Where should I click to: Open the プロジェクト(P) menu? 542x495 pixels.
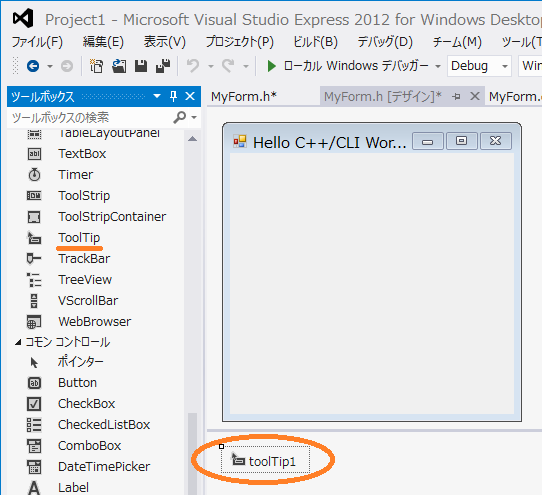[x=240, y=42]
